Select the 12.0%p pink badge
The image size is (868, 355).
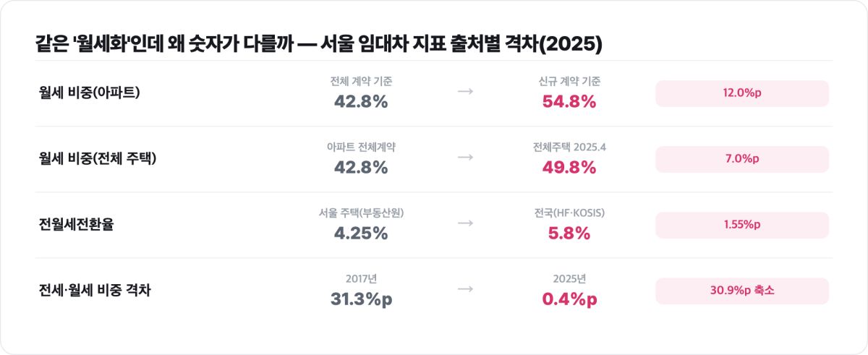pos(742,93)
